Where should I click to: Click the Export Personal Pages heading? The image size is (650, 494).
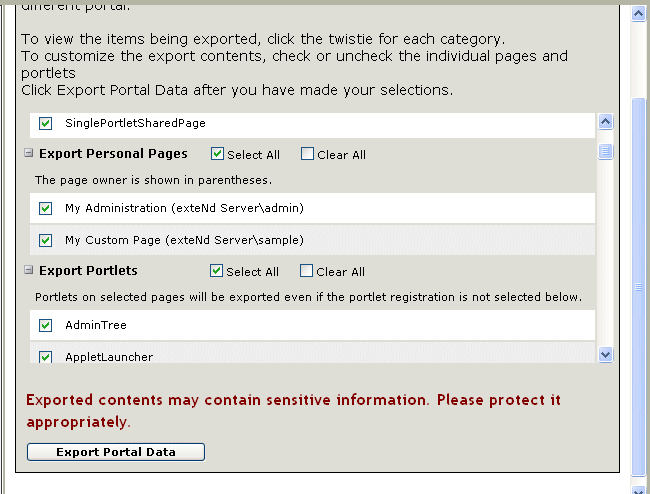113,154
